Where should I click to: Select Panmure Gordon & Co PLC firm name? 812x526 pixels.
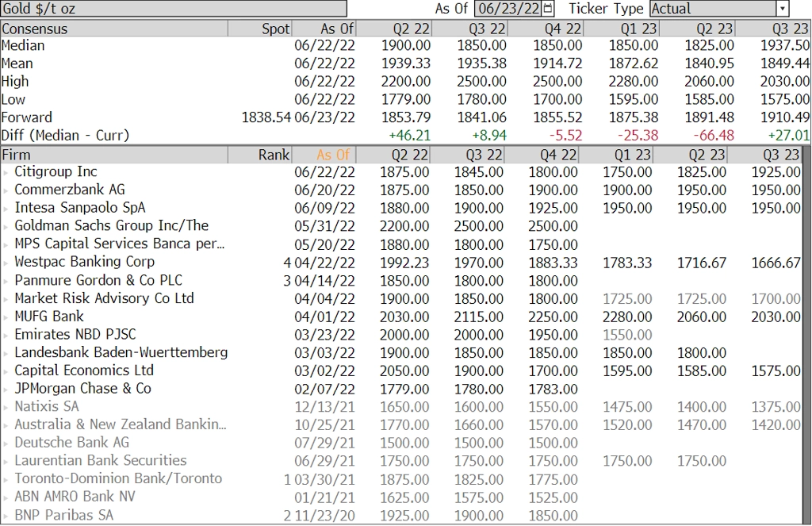click(x=98, y=281)
